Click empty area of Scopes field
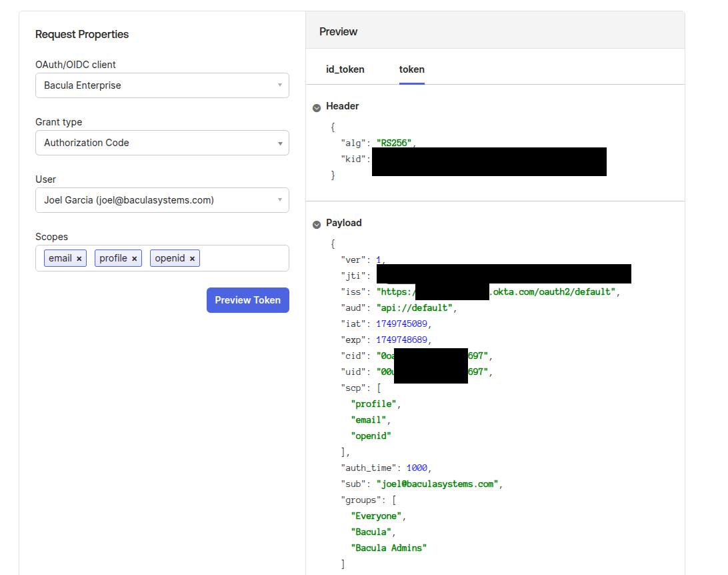728x575 pixels. pyautogui.click(x=243, y=259)
